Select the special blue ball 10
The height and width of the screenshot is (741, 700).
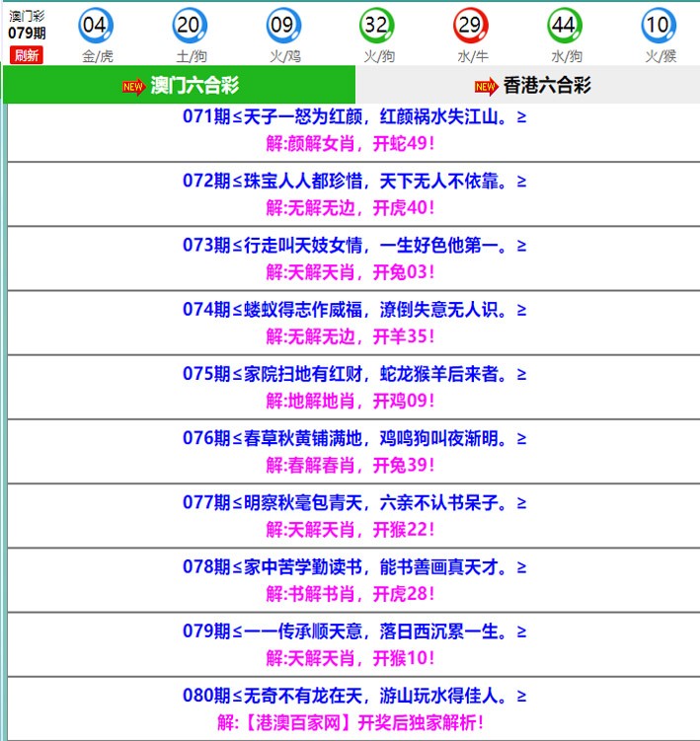click(658, 26)
